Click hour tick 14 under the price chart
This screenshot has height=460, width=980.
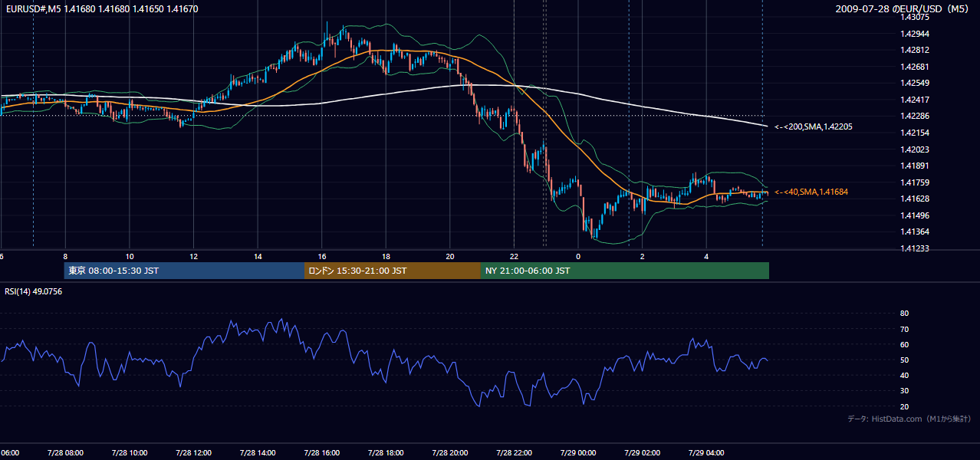[258, 257]
